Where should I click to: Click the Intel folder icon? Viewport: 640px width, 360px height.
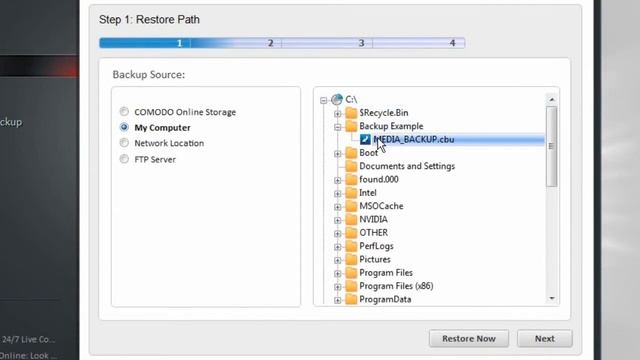click(x=351, y=193)
